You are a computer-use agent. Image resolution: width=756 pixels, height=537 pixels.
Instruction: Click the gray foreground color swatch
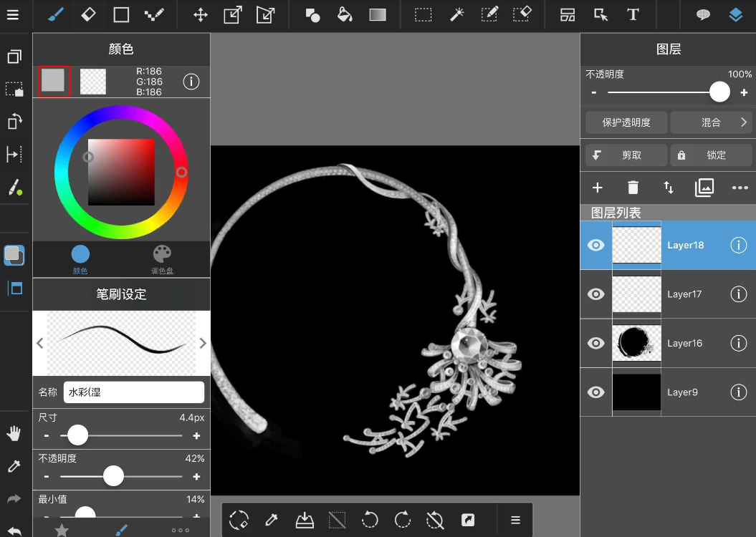coord(54,81)
